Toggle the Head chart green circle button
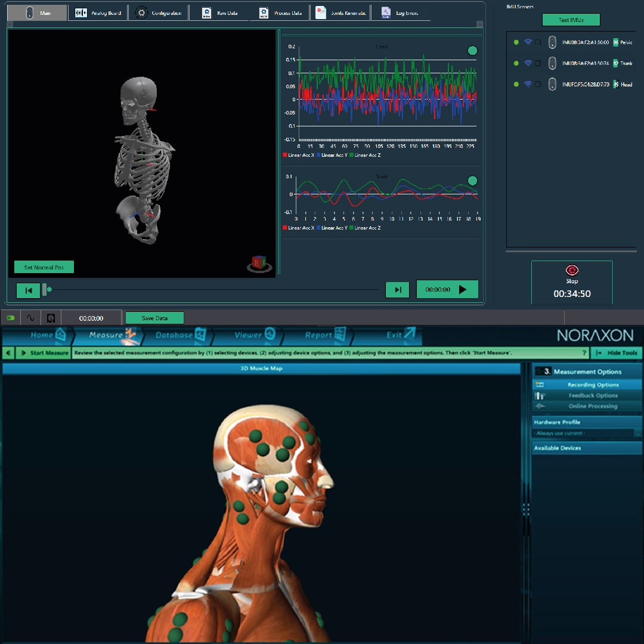Viewport: 644px width, 644px height. (472, 51)
